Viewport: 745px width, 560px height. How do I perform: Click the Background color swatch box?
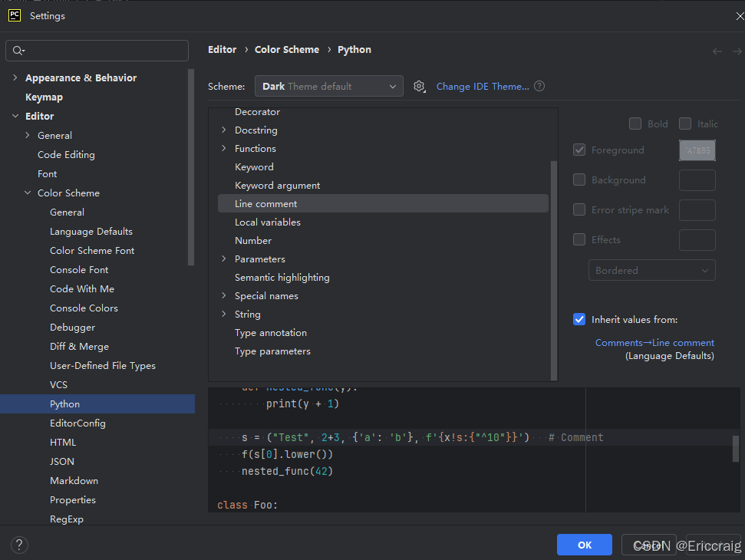point(697,180)
